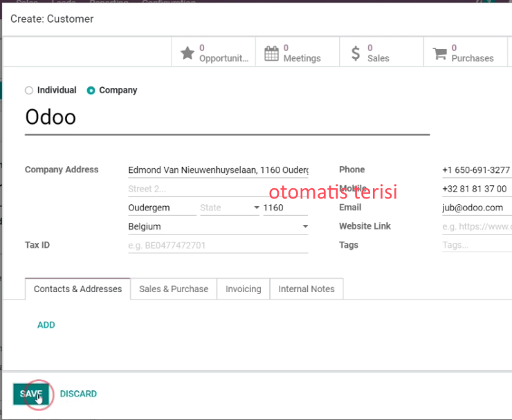Click the Street 2 input field

[x=218, y=189]
